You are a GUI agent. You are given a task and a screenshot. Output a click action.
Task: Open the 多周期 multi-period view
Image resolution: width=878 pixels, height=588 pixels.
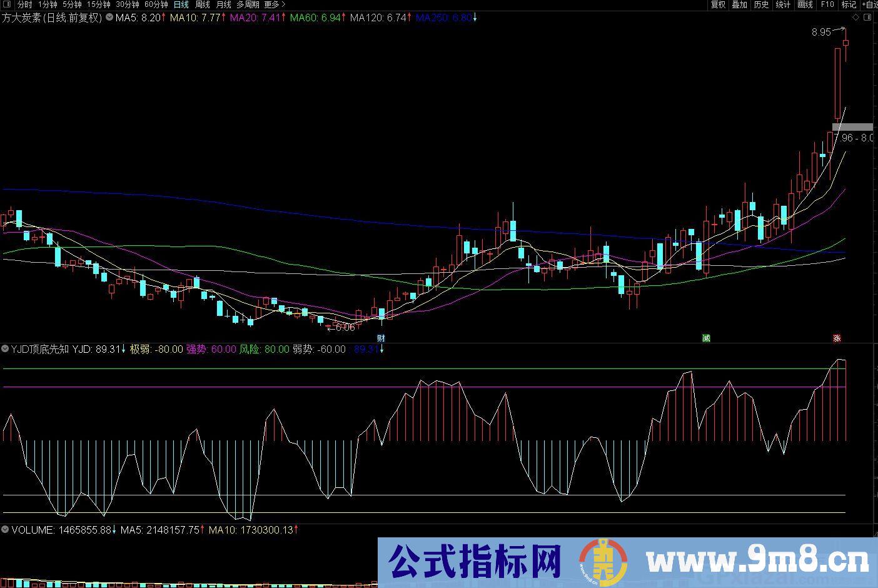248,4
